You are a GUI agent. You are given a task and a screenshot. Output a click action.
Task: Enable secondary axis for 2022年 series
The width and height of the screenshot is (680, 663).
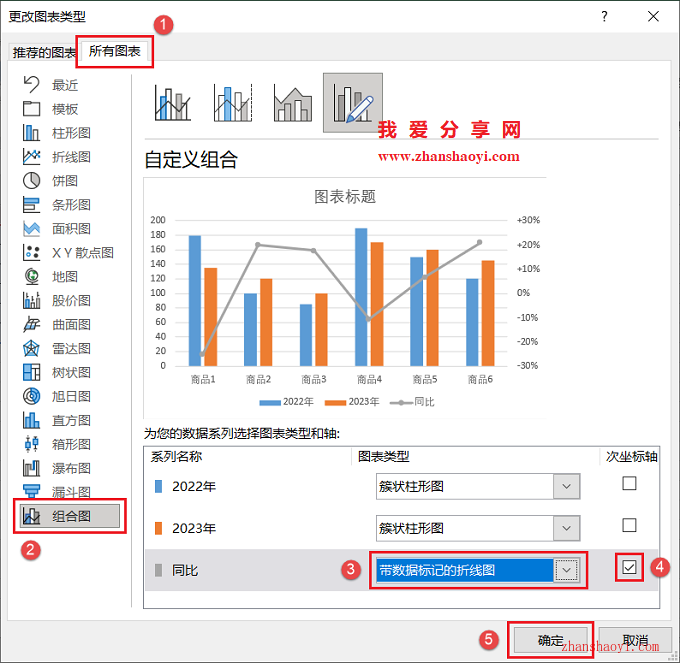[629, 483]
